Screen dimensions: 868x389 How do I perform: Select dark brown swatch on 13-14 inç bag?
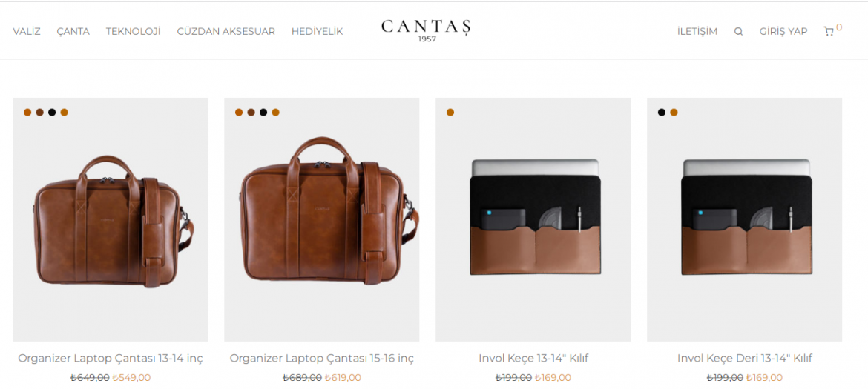click(40, 112)
